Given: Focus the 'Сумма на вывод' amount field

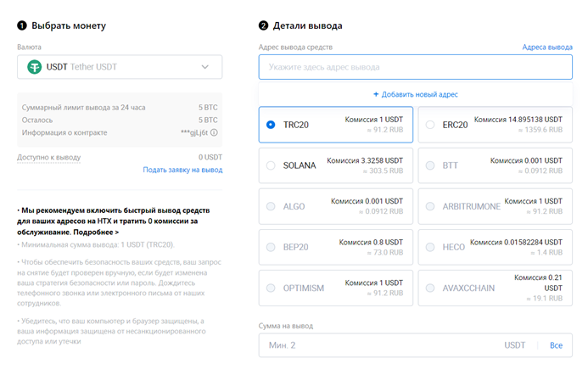Looking at the screenshot, I should click(x=416, y=345).
